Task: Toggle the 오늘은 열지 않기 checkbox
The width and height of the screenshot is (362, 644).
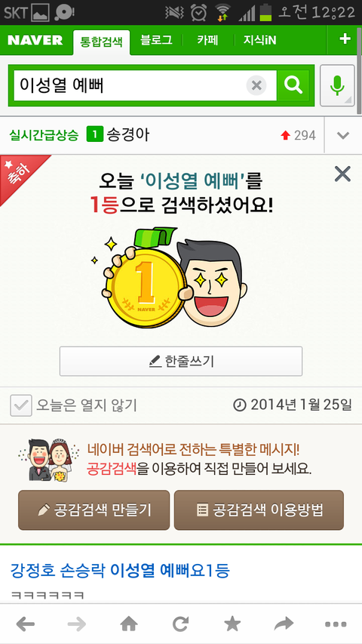Action: (21, 405)
